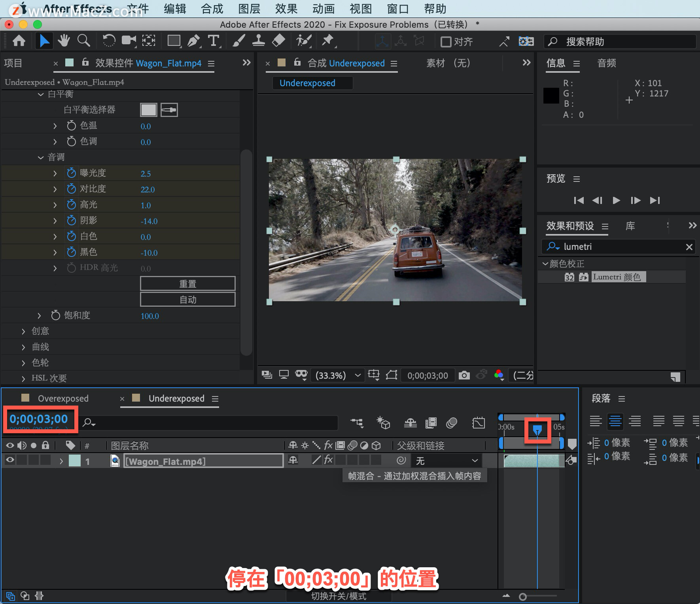700x604 pixels.
Task: Clear the lumetri search field
Action: click(x=689, y=247)
